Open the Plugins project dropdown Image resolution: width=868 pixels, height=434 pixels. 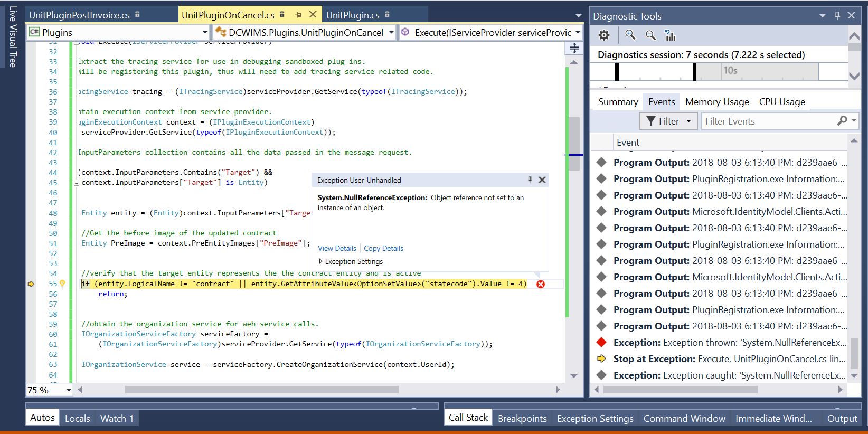(x=205, y=32)
